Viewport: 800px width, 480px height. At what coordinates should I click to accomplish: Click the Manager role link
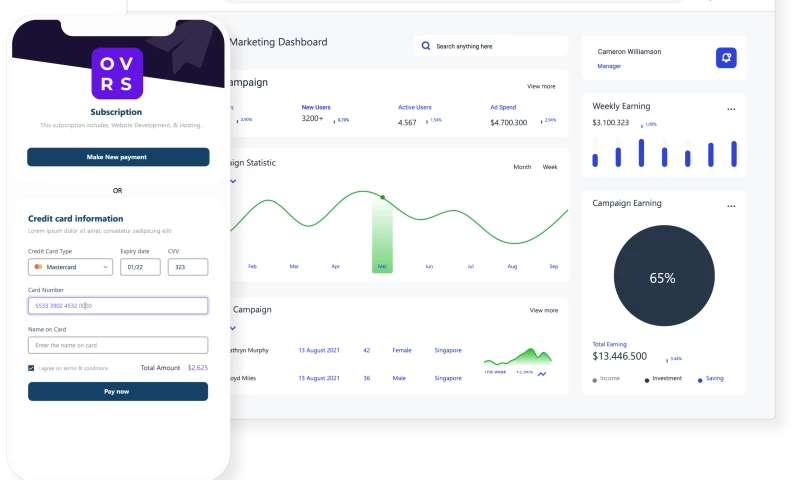click(609, 66)
